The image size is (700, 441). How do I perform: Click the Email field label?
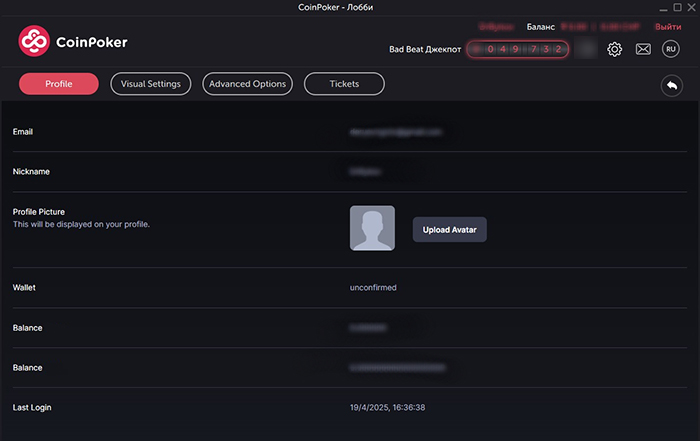tap(23, 132)
